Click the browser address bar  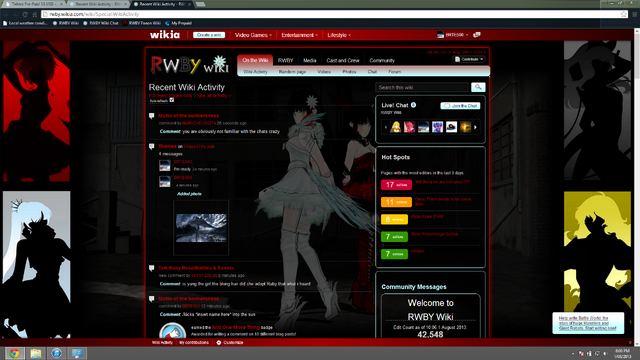coord(331,14)
